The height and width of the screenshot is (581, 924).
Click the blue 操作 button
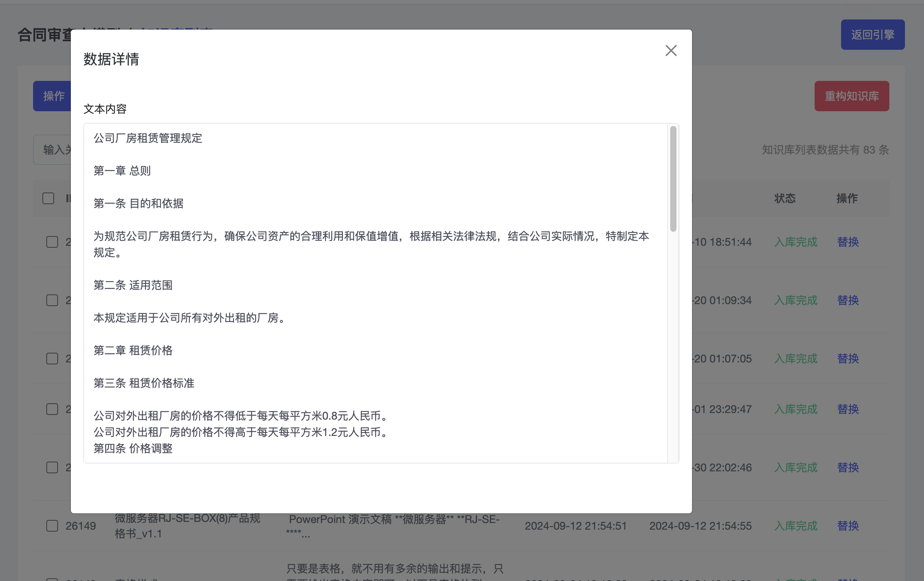pos(53,96)
